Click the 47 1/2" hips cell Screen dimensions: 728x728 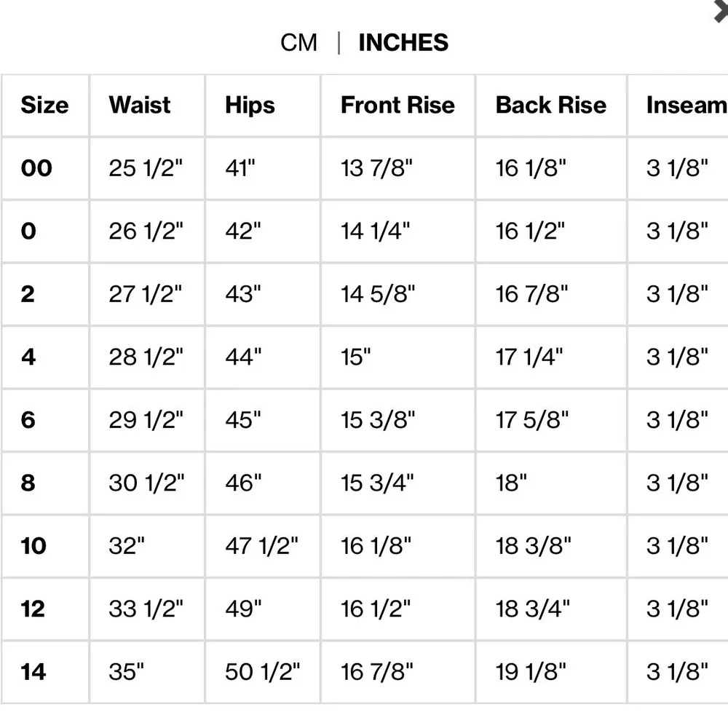pyautogui.click(x=263, y=546)
